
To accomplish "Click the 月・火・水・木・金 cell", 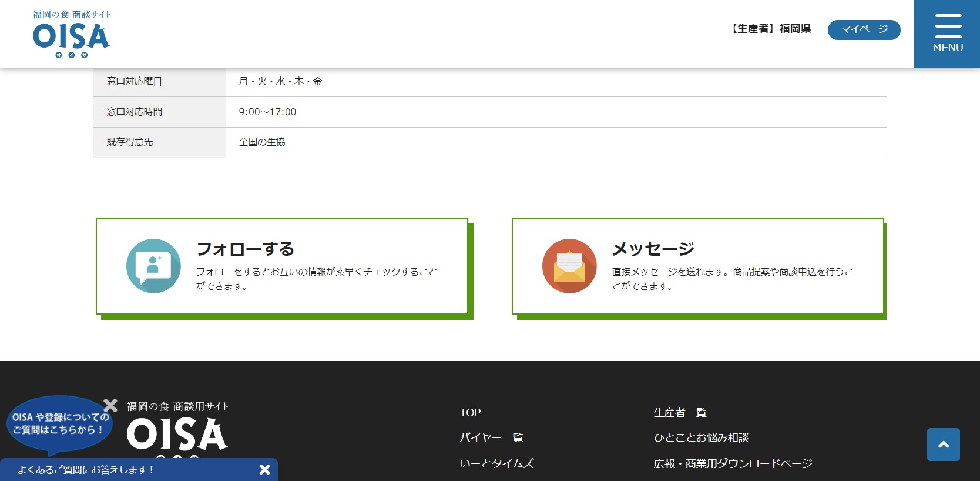I will [280, 82].
